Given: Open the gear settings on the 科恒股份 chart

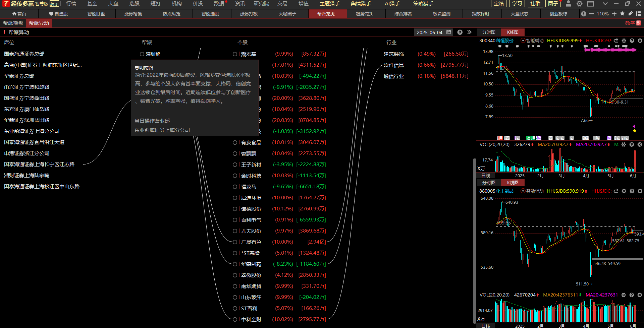Looking at the screenshot, I should click(624, 41).
